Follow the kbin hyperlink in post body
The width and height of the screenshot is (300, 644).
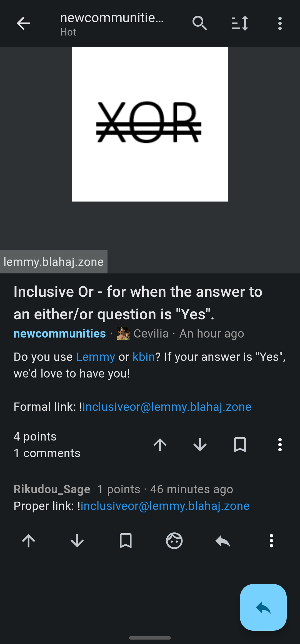coord(144,357)
